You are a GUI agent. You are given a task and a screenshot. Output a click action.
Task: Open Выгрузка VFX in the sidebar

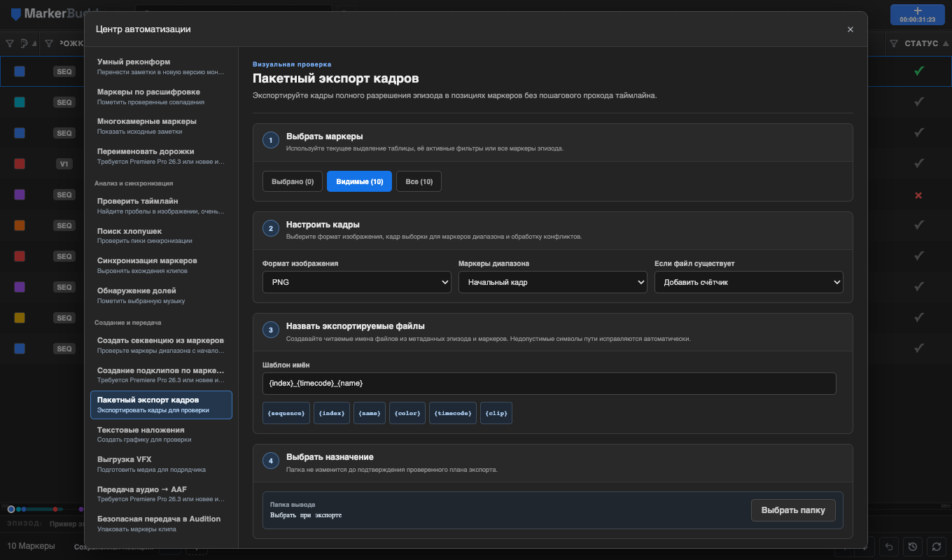click(x=161, y=464)
